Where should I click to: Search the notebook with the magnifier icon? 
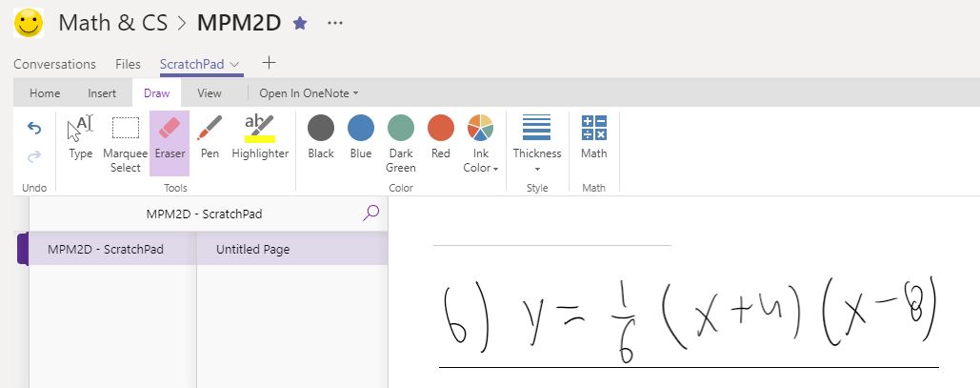pos(370,214)
